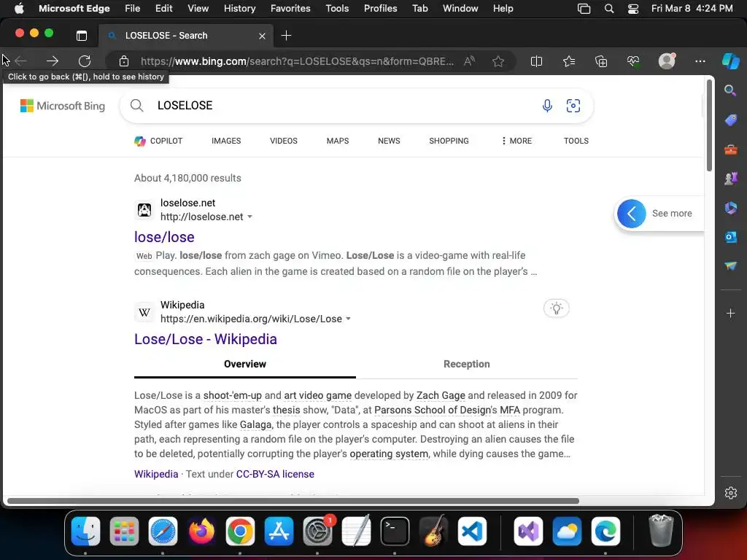The width and height of the screenshot is (747, 560).
Task: Open the sidebar Shopping tag icon
Action: pyautogui.click(x=731, y=120)
